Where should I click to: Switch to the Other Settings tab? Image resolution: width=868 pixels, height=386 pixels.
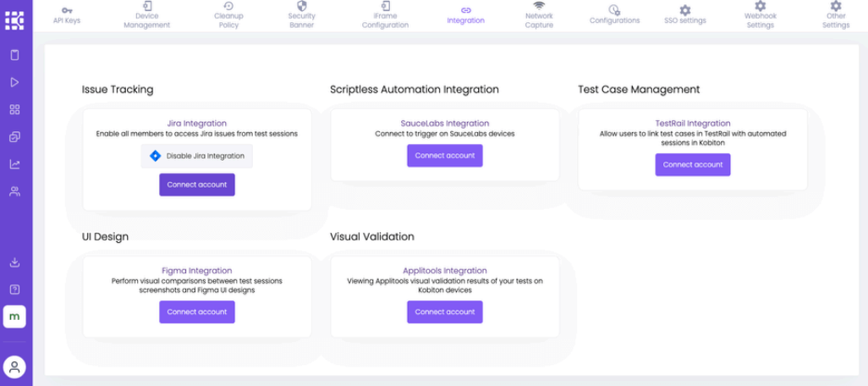pyautogui.click(x=836, y=20)
